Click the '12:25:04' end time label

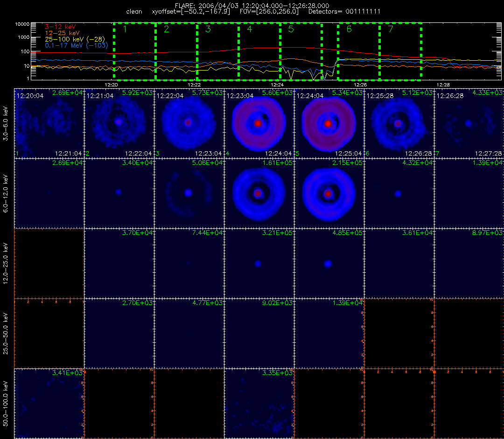(348, 153)
